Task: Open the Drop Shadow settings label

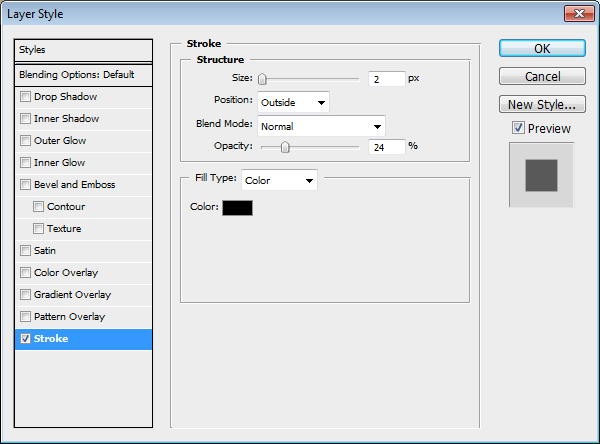Action: point(65,96)
